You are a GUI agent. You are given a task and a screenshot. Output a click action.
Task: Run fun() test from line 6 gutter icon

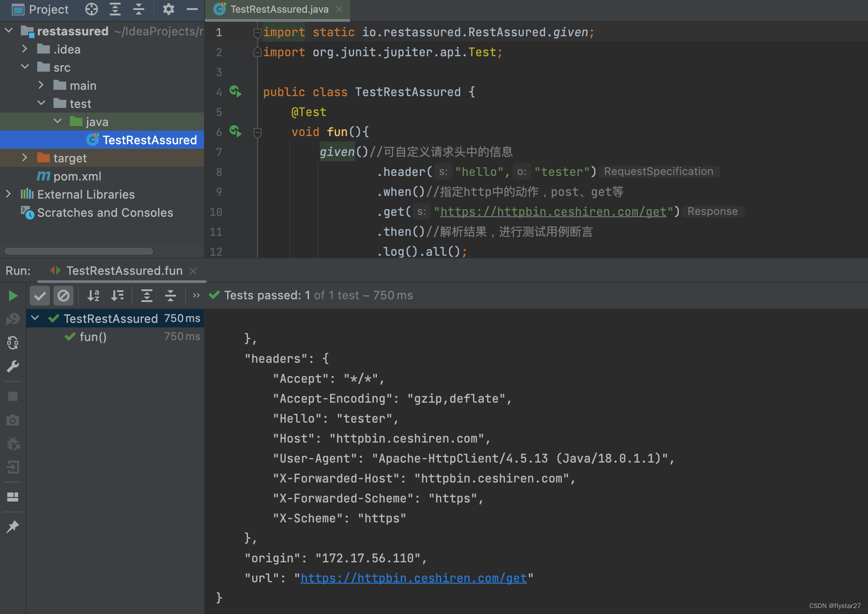pyautogui.click(x=235, y=132)
